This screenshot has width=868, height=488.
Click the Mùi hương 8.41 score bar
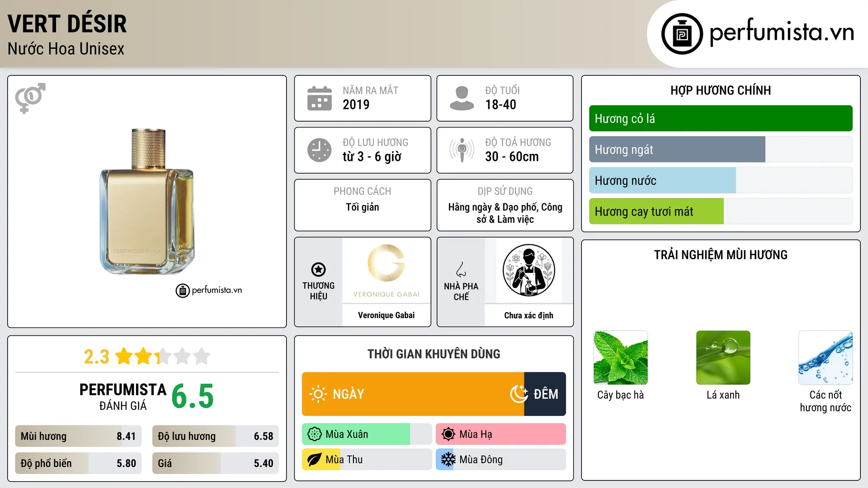point(78,436)
